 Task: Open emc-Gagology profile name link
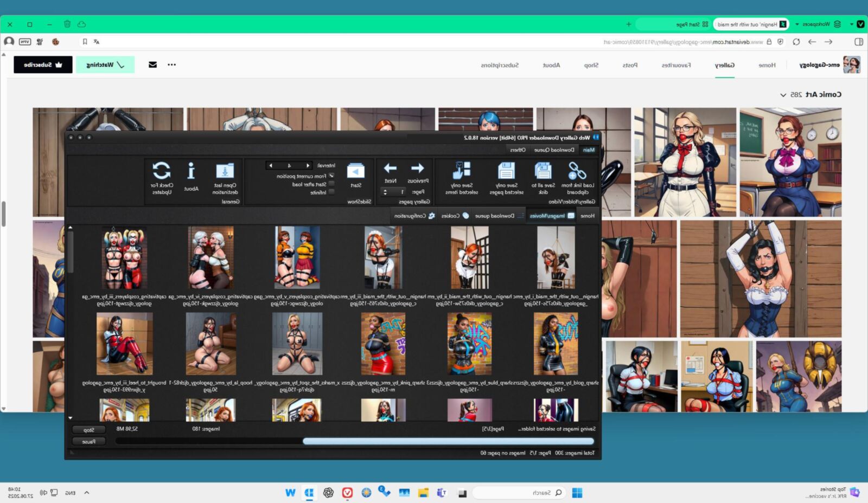[x=819, y=65]
